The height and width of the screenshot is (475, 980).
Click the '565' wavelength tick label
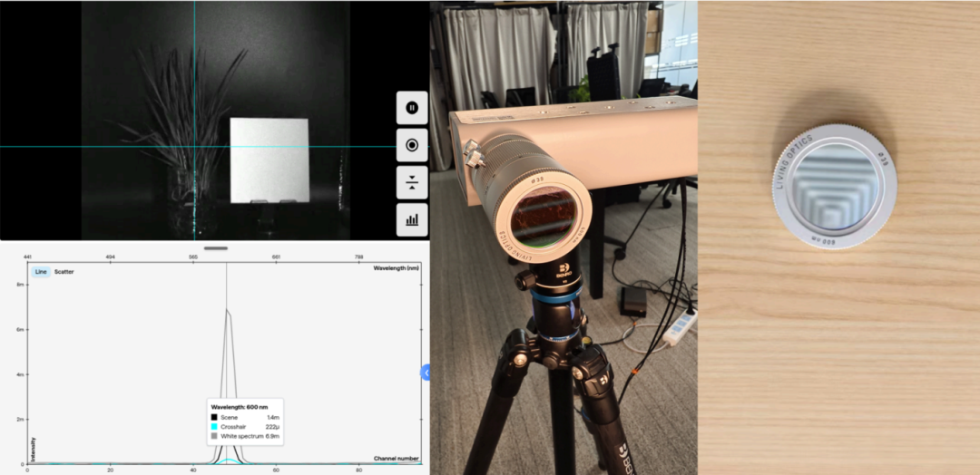click(x=193, y=257)
